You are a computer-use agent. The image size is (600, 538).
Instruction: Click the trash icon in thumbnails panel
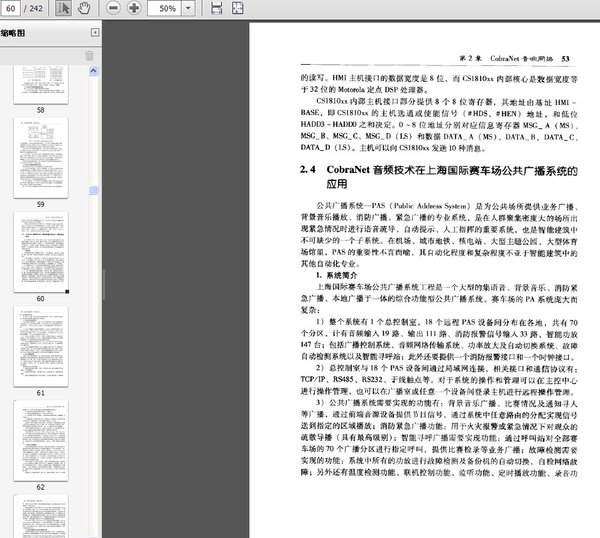pos(89,56)
